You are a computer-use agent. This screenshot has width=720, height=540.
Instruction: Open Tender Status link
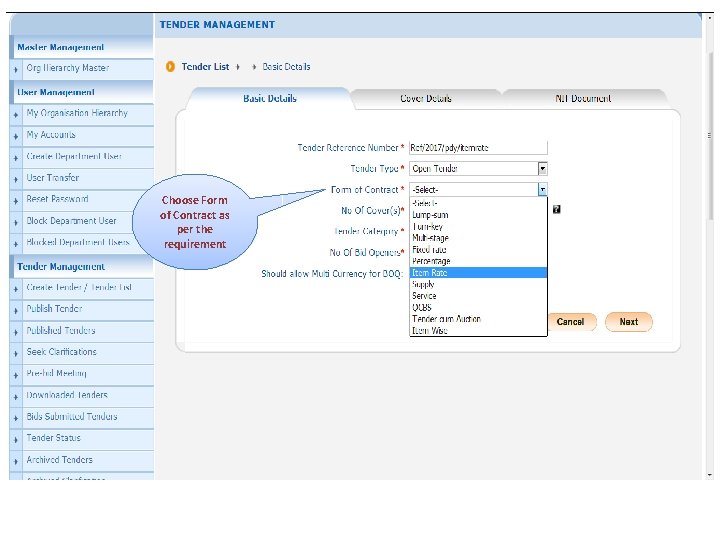click(x=53, y=438)
